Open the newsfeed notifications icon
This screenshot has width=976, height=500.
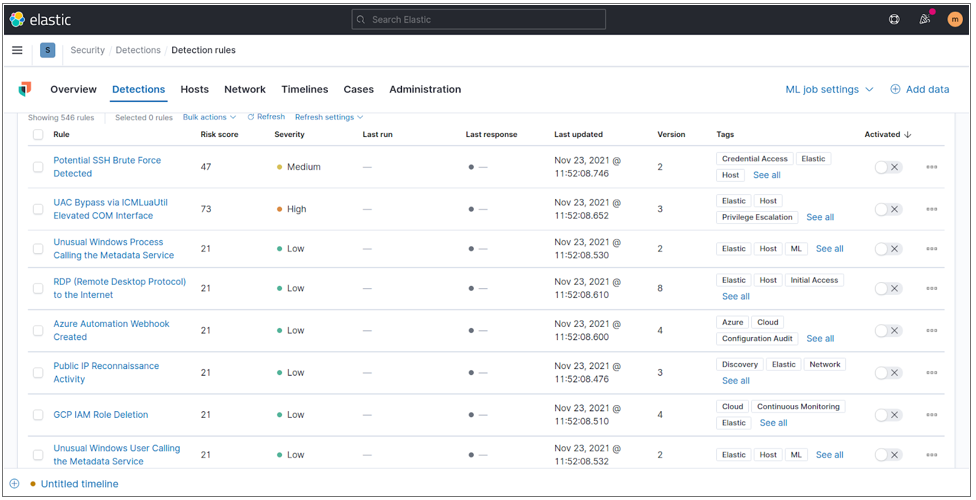coord(924,19)
